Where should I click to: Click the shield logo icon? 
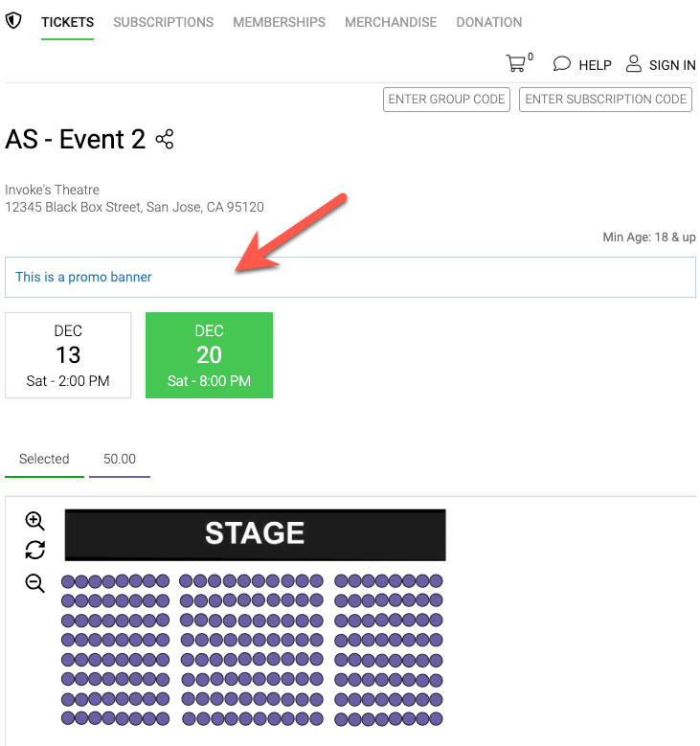pos(13,20)
